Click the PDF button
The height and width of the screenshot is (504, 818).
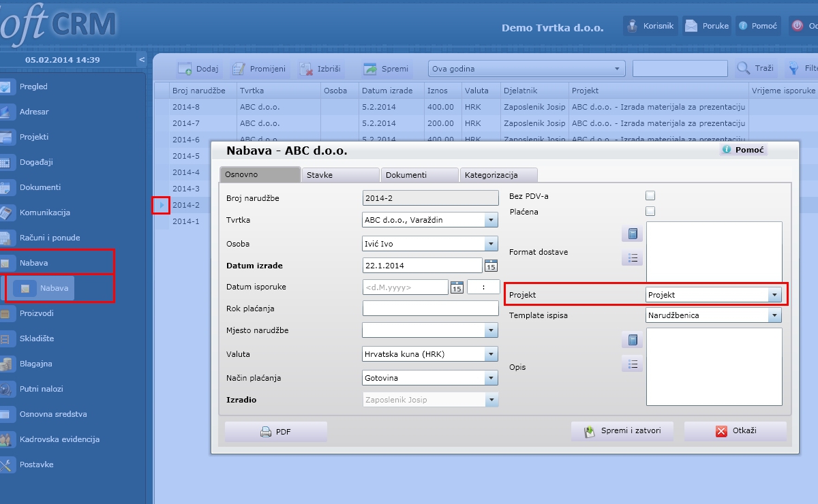[276, 432]
